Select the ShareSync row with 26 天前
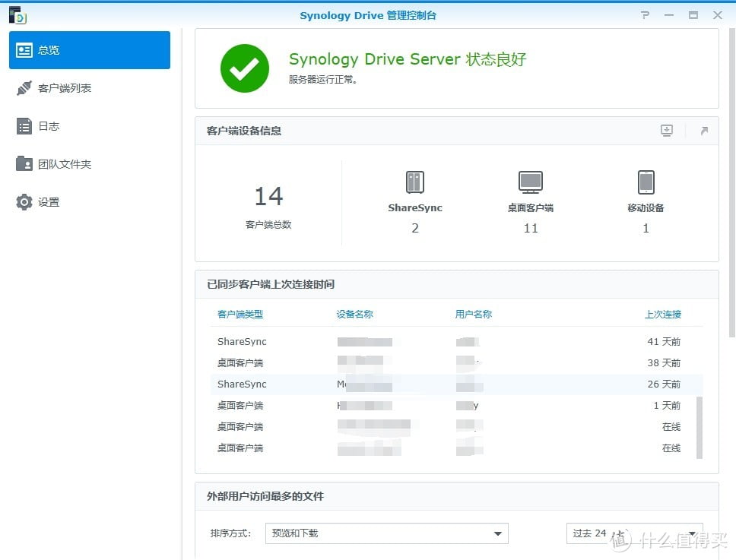This screenshot has height=560, width=736. click(456, 384)
